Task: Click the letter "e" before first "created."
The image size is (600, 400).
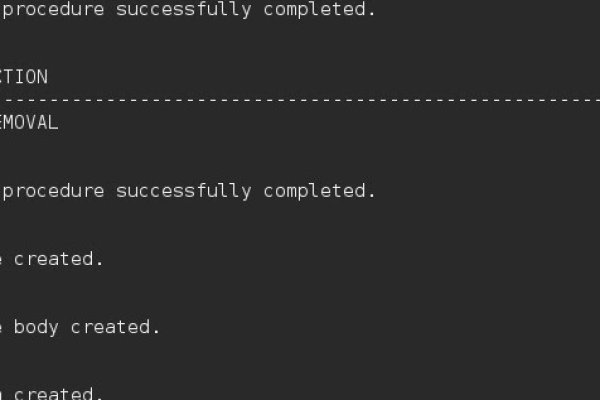Action: (x=3, y=259)
